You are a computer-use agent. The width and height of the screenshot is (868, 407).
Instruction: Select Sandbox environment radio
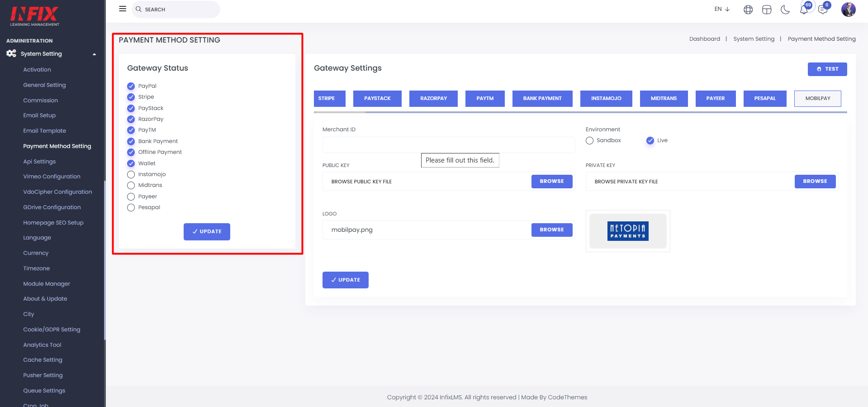tap(589, 140)
